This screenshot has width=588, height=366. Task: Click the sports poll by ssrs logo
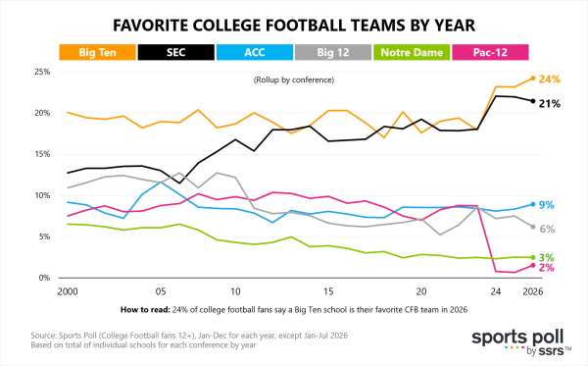[x=521, y=342]
